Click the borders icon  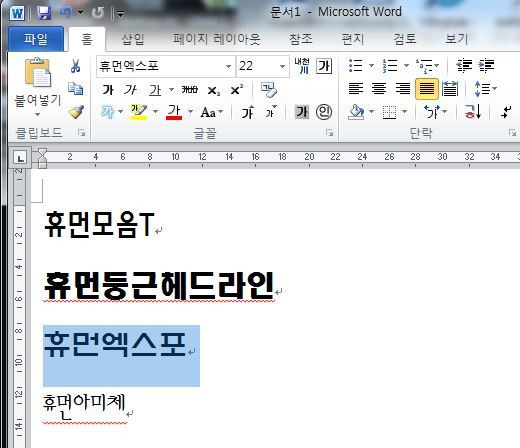389,112
